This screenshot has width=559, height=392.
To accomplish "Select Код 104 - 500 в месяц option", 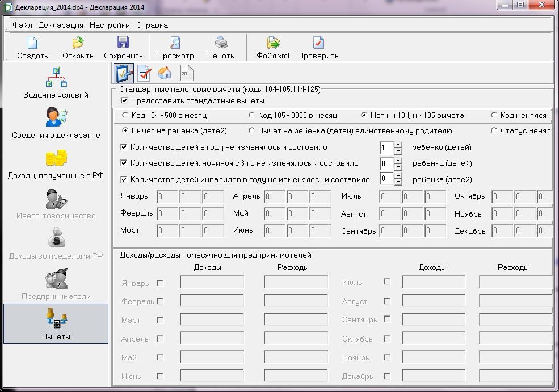I will 125,115.
